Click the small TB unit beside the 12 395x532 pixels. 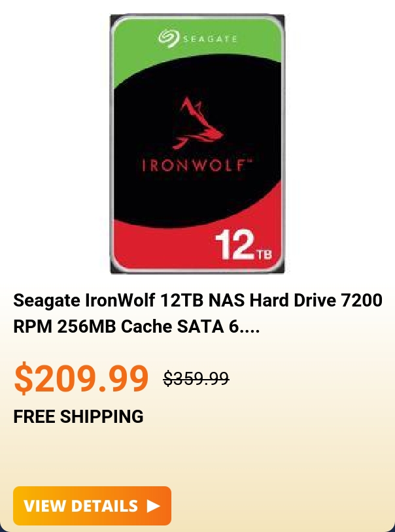263,254
